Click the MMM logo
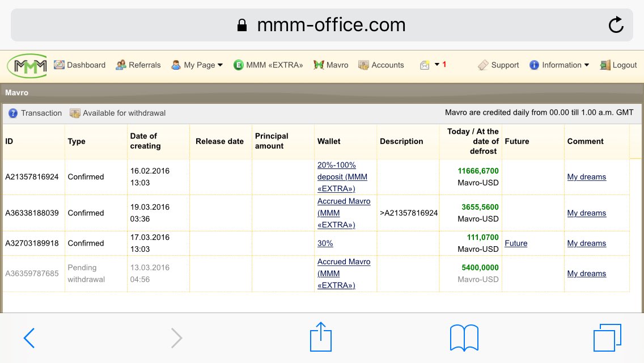Viewport: 644px width, 363px height. [x=27, y=66]
